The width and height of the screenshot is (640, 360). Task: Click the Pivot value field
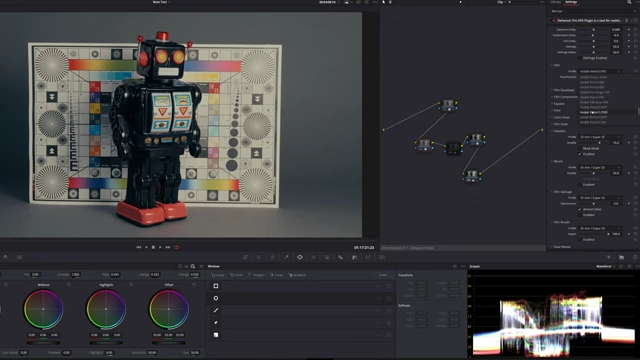point(115,274)
